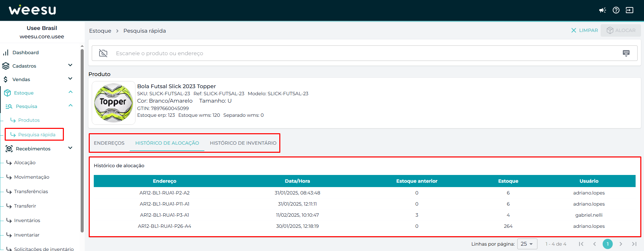Click the stock value 264
Image resolution: width=644 pixels, height=251 pixels.
[x=508, y=226]
